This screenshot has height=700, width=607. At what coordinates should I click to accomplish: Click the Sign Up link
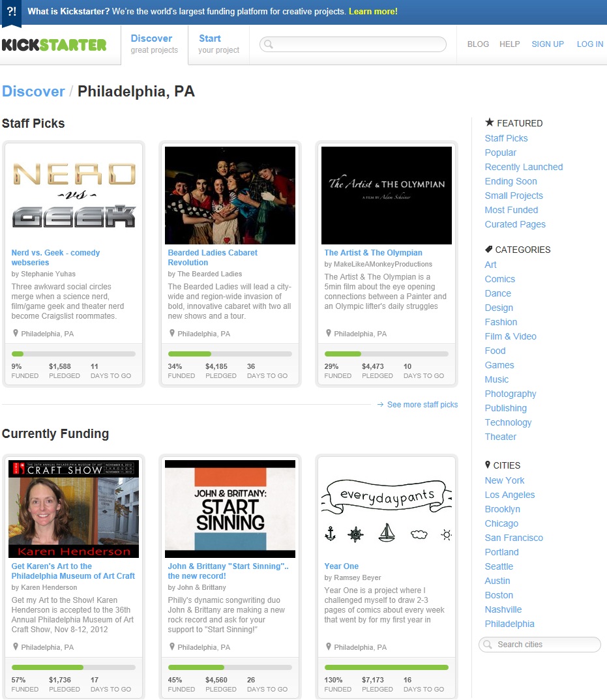click(548, 44)
